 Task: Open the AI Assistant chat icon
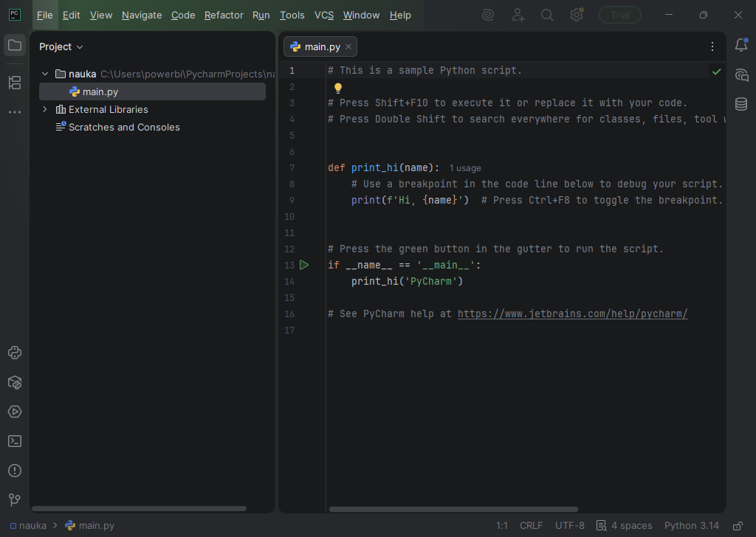(x=741, y=75)
